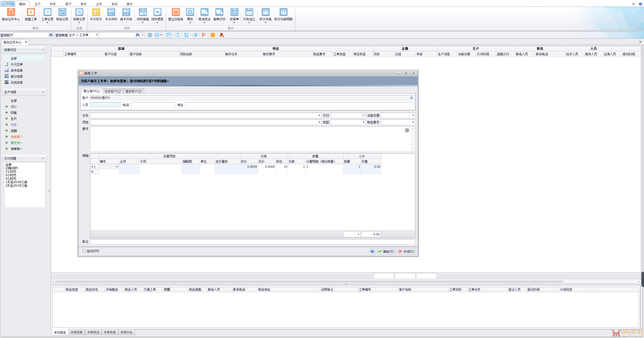The image size is (644, 338).
Task: Click the help icon beside 确定 button
Action: (372, 251)
